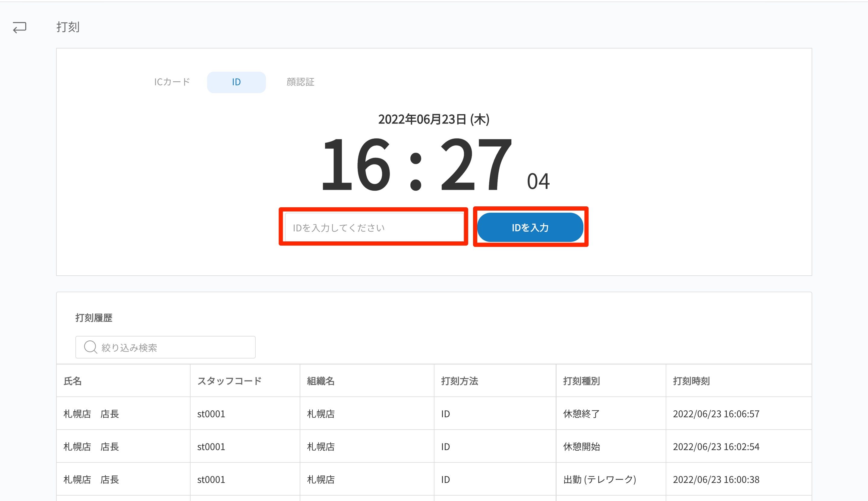Click the 氏名 column header
Screen dimensions: 868x501
73,381
